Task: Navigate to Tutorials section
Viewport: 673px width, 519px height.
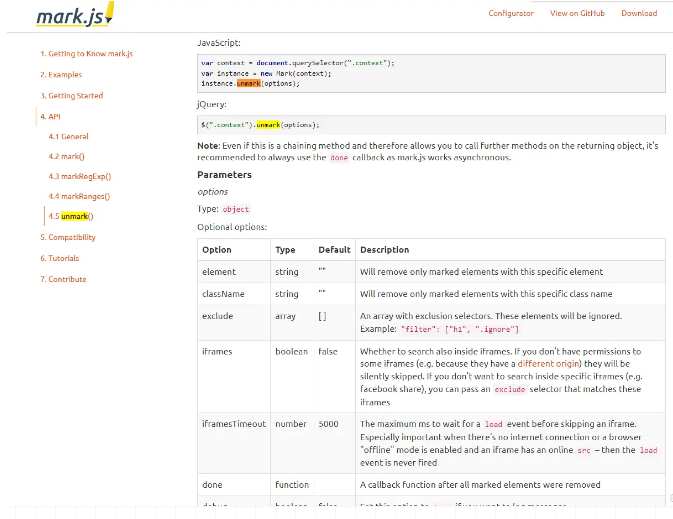Action: click(x=60, y=258)
